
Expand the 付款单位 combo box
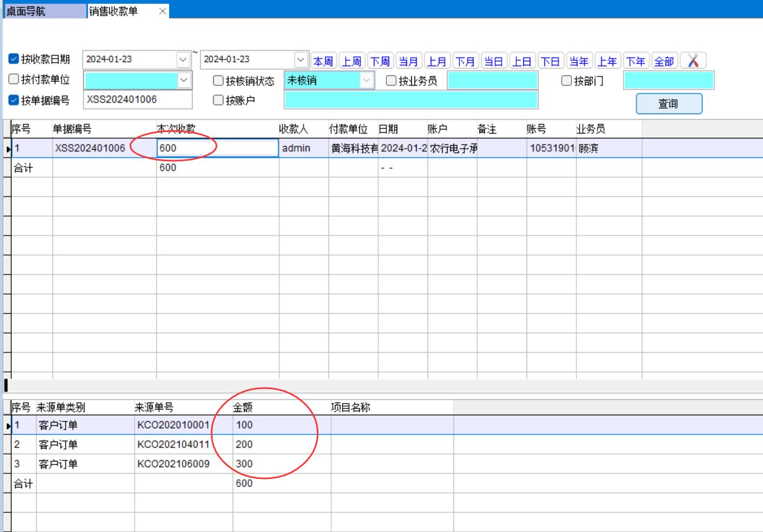pos(184,81)
